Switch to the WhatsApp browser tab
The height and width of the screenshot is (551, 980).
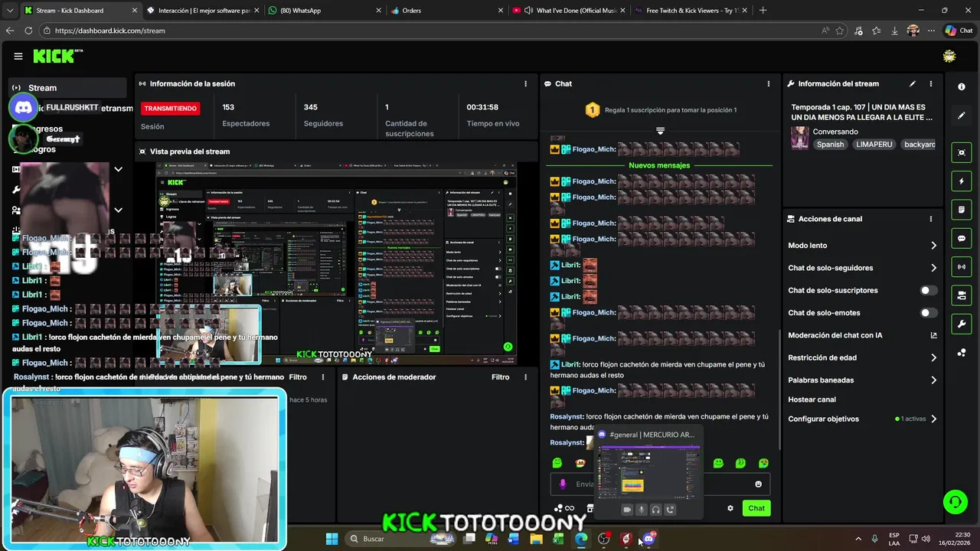click(x=323, y=11)
